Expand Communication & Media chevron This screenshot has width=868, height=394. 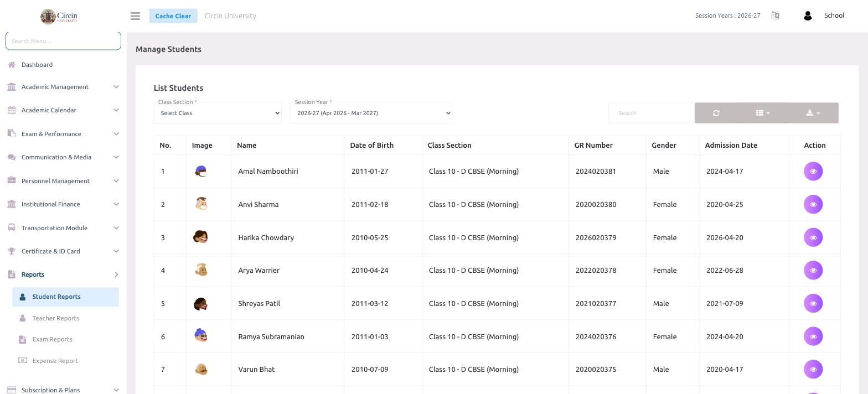[116, 157]
